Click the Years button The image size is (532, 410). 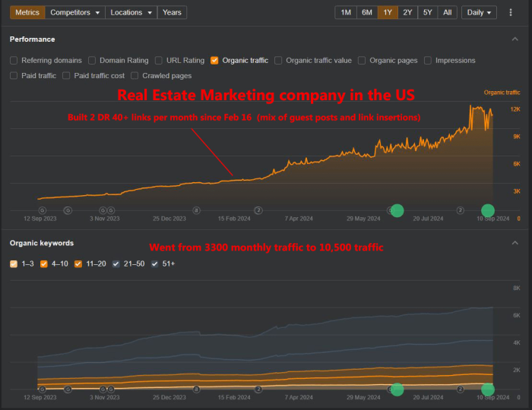pos(172,13)
